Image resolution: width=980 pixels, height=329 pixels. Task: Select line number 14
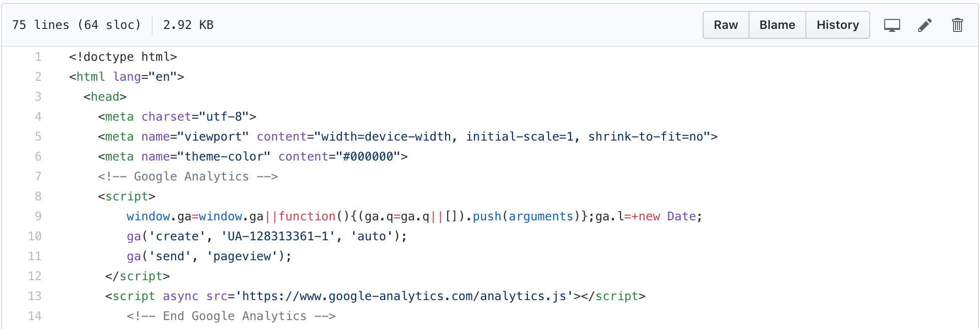[x=35, y=316]
